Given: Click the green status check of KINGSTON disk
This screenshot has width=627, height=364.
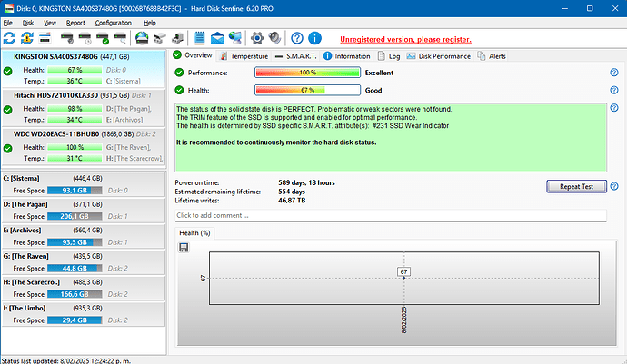Looking at the screenshot, I should point(7,71).
